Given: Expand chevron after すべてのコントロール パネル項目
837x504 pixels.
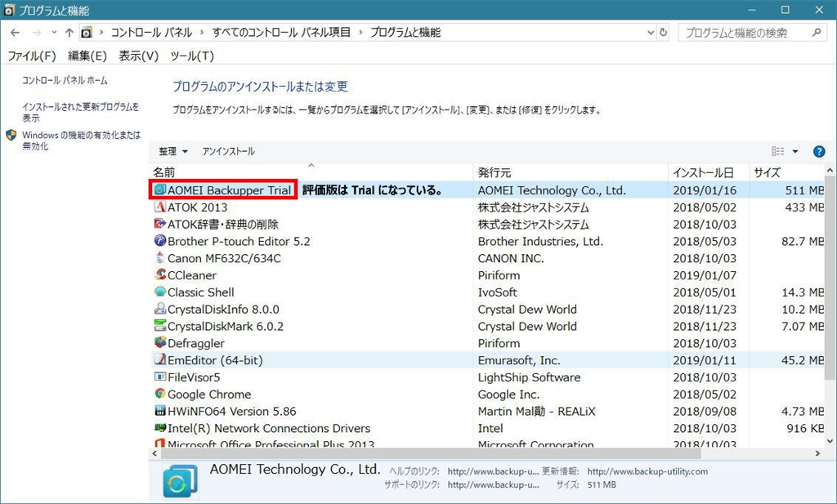Looking at the screenshot, I should pyautogui.click(x=360, y=33).
